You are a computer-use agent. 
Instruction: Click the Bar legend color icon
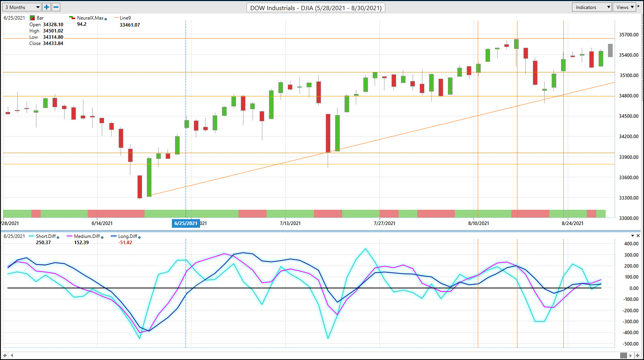point(32,18)
